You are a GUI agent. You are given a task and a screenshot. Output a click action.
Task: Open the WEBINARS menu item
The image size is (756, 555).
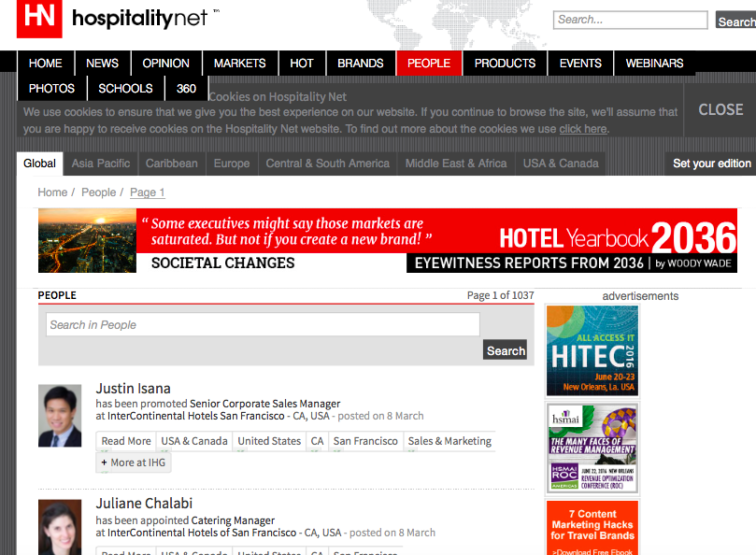654,64
